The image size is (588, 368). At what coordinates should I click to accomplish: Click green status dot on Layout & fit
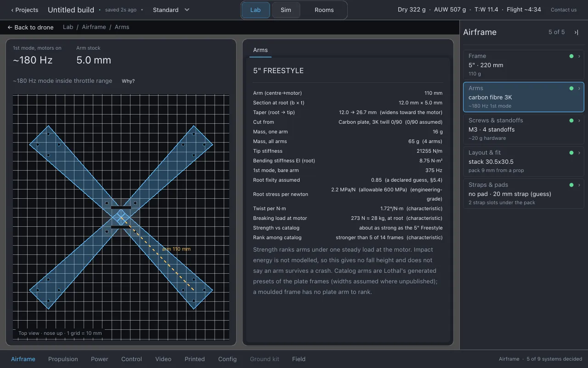[x=571, y=153]
